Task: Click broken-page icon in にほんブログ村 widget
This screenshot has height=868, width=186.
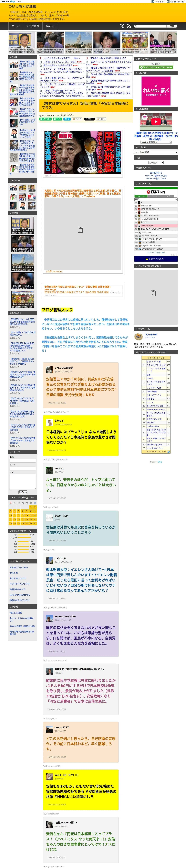Action: pos(153,293)
